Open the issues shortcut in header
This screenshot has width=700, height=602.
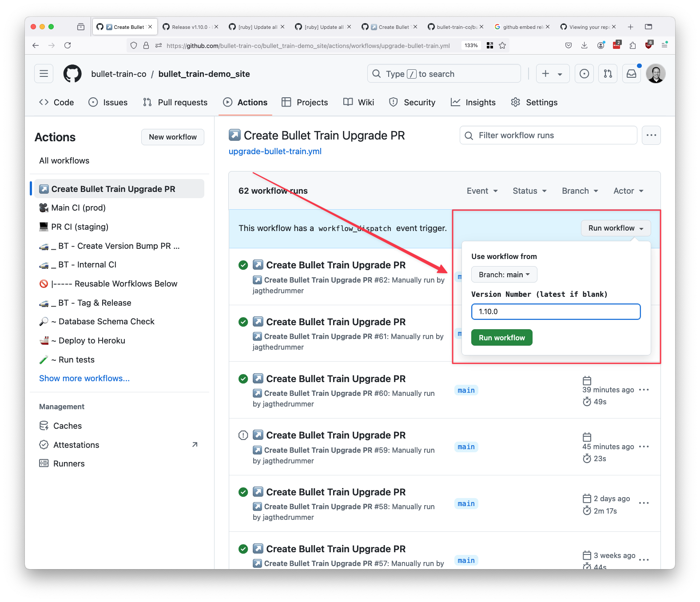[585, 74]
